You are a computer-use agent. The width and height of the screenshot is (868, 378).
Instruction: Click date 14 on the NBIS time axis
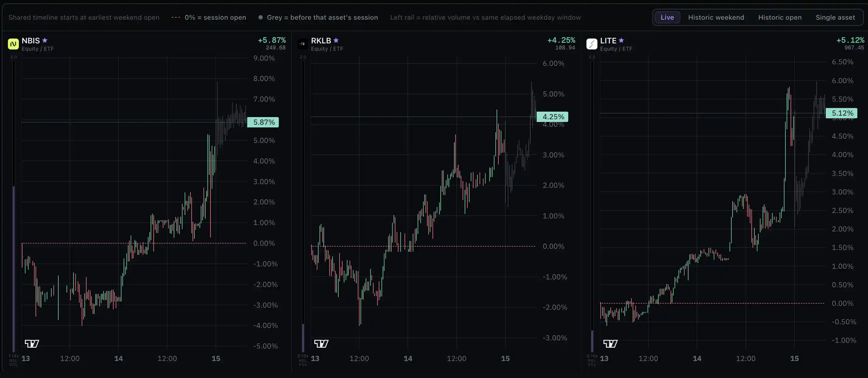pyautogui.click(x=118, y=359)
